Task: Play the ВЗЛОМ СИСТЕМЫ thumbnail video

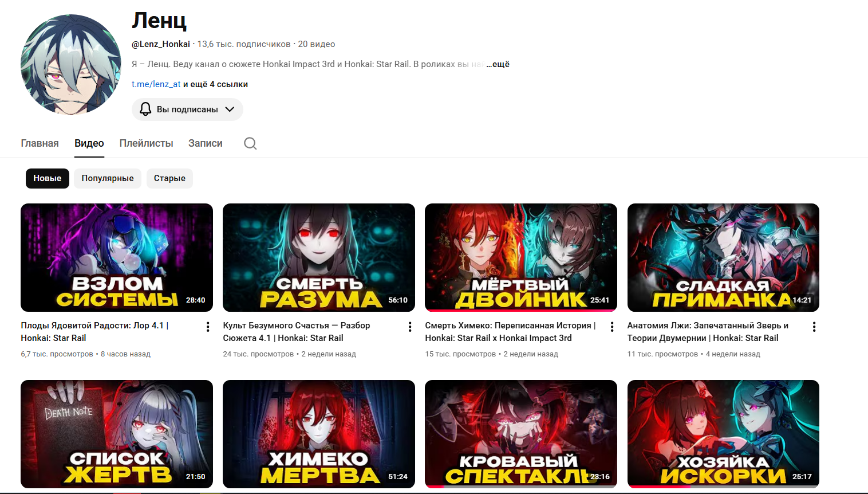Action: pos(117,257)
